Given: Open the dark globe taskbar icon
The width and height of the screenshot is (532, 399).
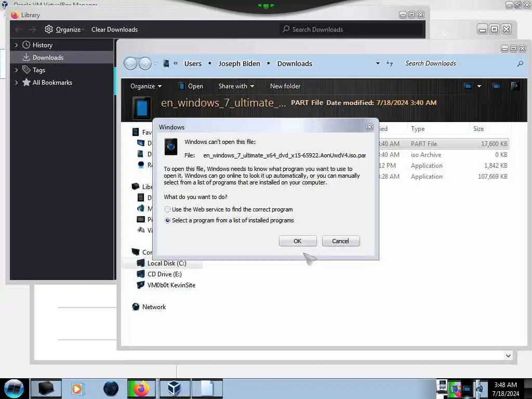Looking at the screenshot, I should tap(111, 389).
